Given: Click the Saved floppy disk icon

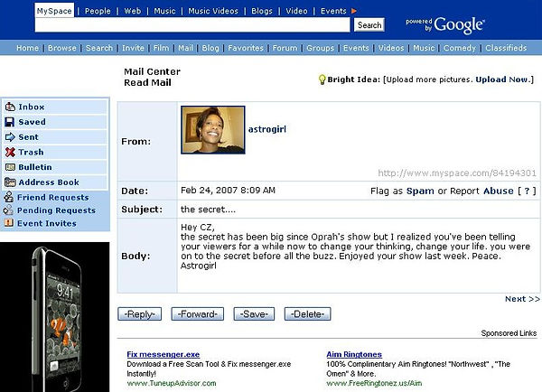Looking at the screenshot, I should pos(10,122).
